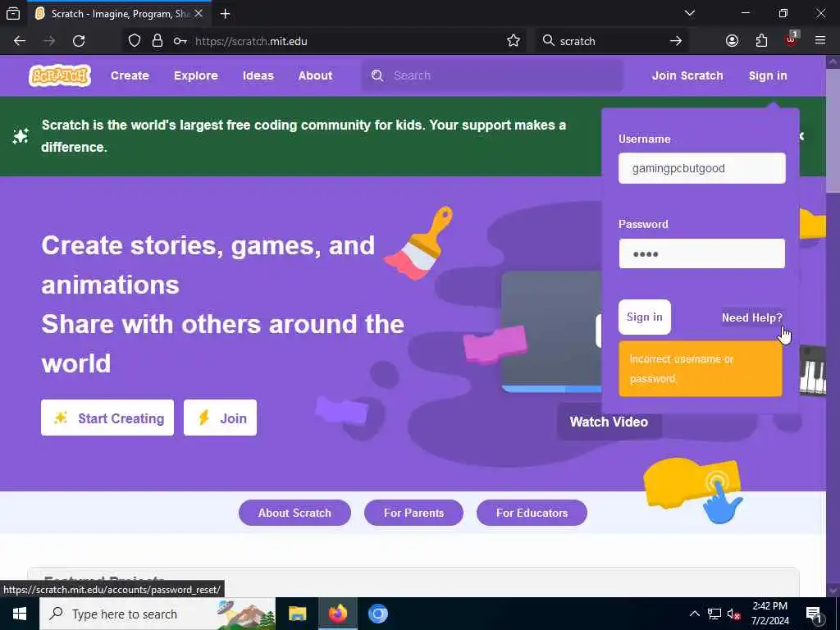
Task: Click the 'Incorrect username or password' message
Action: (701, 368)
